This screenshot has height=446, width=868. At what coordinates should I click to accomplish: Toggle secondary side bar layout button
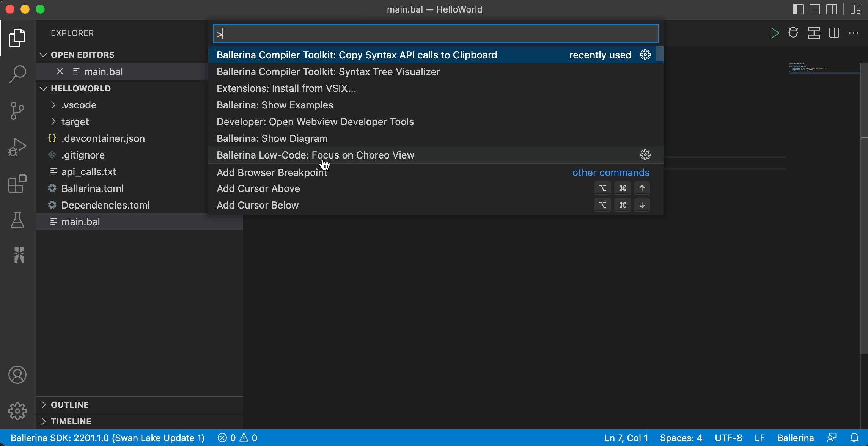(832, 9)
